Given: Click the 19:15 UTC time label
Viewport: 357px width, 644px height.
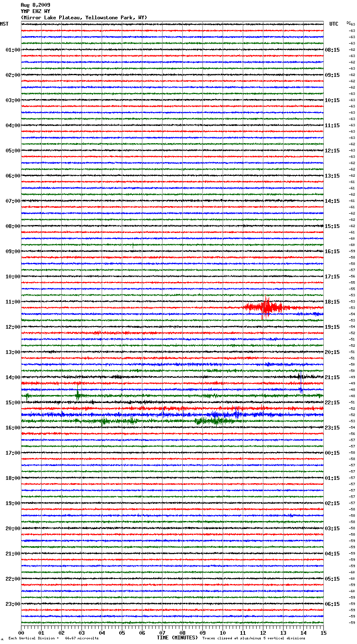Looking at the screenshot, I should pyautogui.click(x=332, y=327).
